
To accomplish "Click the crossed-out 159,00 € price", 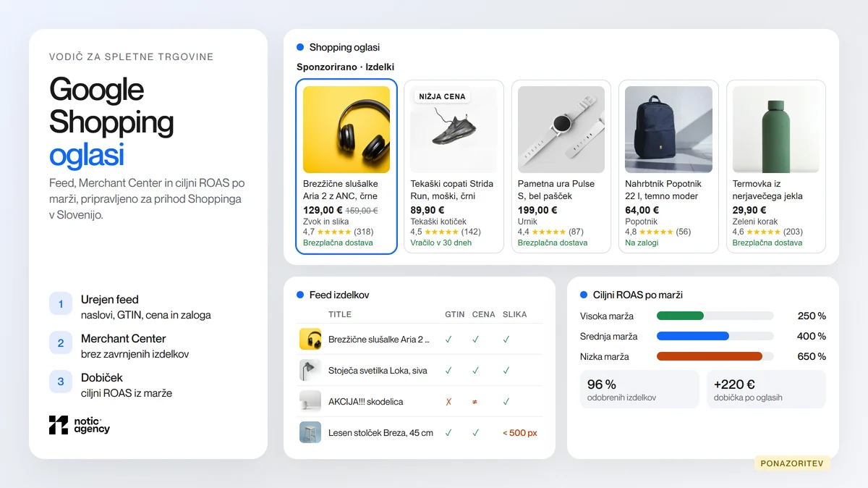I will coord(362,210).
